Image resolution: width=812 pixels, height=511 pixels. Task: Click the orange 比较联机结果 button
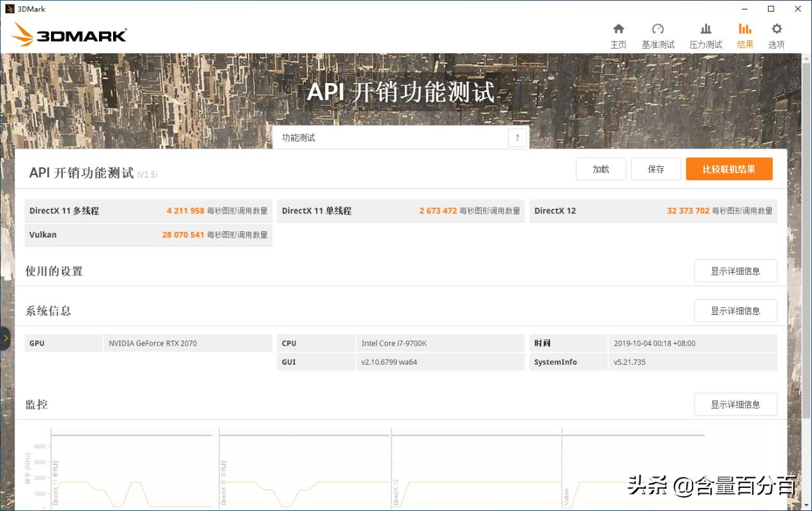coord(729,169)
